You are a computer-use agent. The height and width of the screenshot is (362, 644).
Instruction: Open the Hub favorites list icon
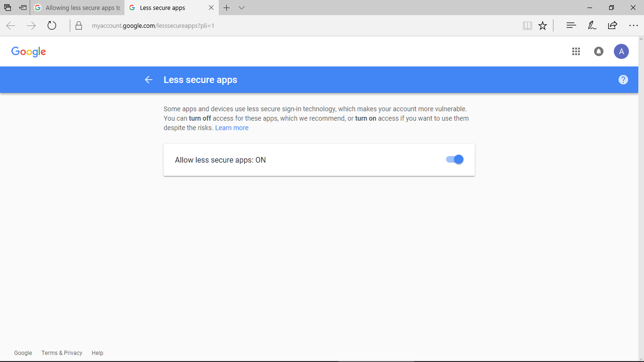571,25
